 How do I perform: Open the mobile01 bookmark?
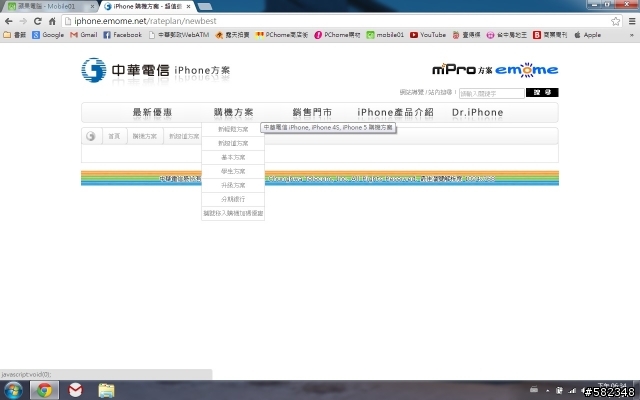(385, 35)
